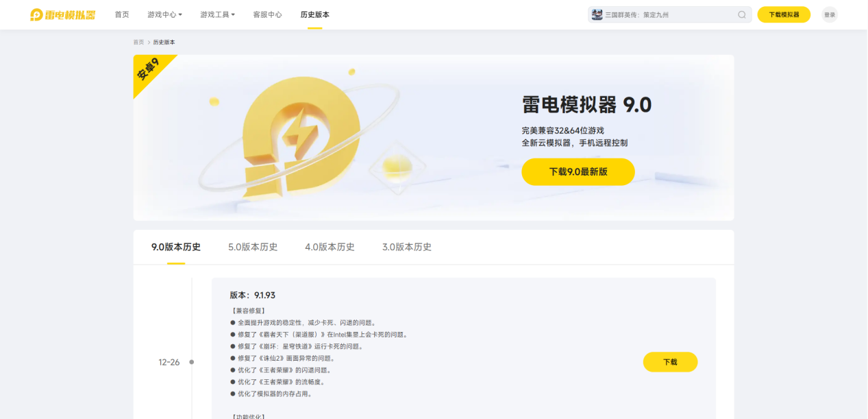This screenshot has width=868, height=419.
Task: Click the 登录 avatar button
Action: pyautogui.click(x=830, y=14)
